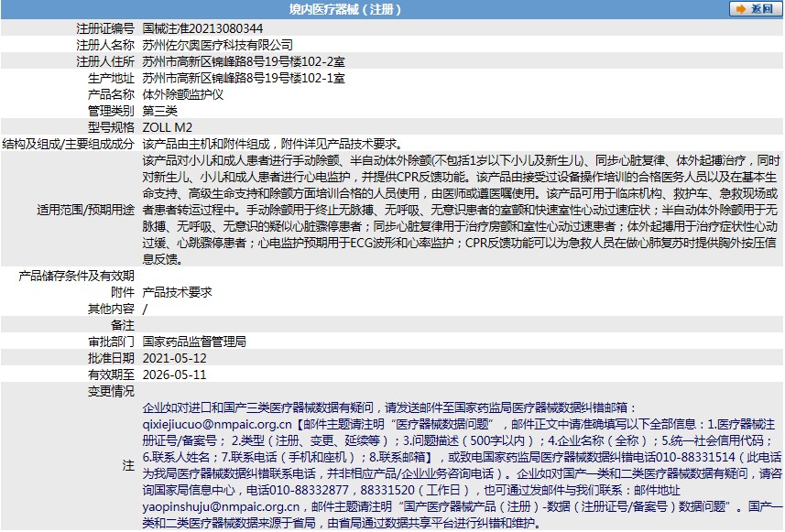785x532 pixels.
Task: Click the structure text 该产品由主机和附件组成
Action: coord(206,144)
